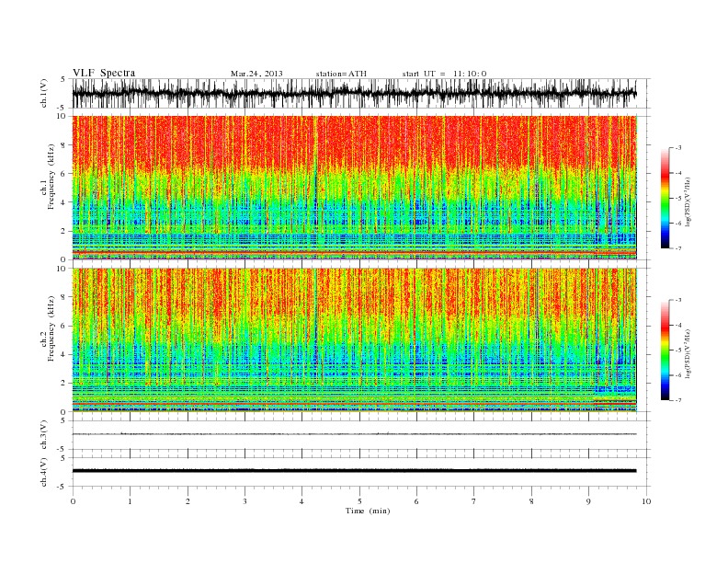
Task: Click the "VLF Spectra" plot title
Action: pyautogui.click(x=104, y=73)
